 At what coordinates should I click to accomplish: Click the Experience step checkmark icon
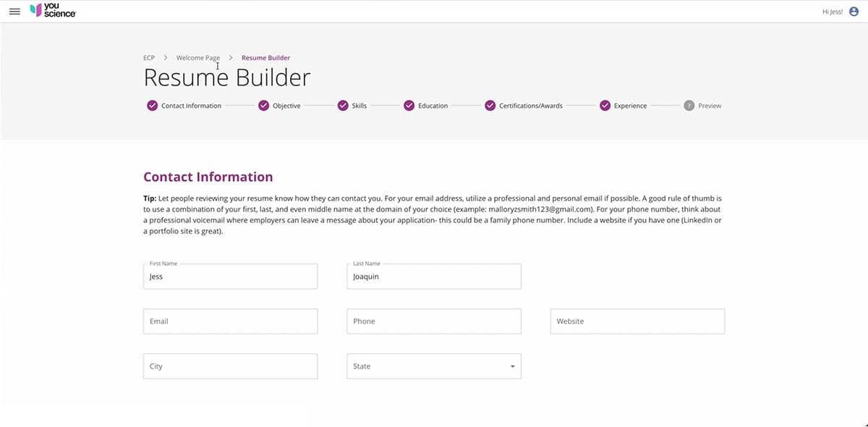click(605, 106)
